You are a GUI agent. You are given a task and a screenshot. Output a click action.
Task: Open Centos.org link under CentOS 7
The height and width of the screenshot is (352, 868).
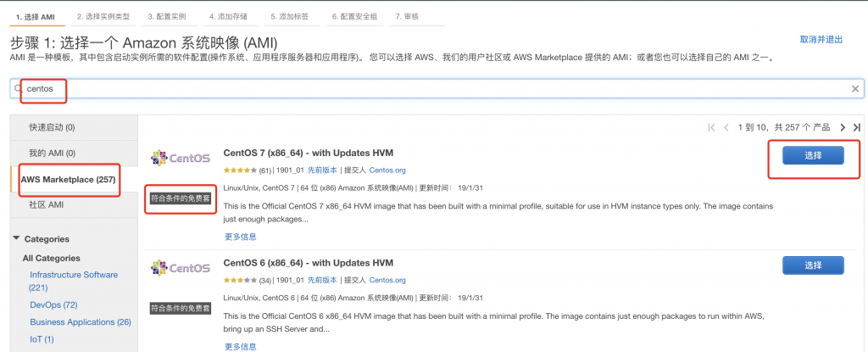click(387, 170)
